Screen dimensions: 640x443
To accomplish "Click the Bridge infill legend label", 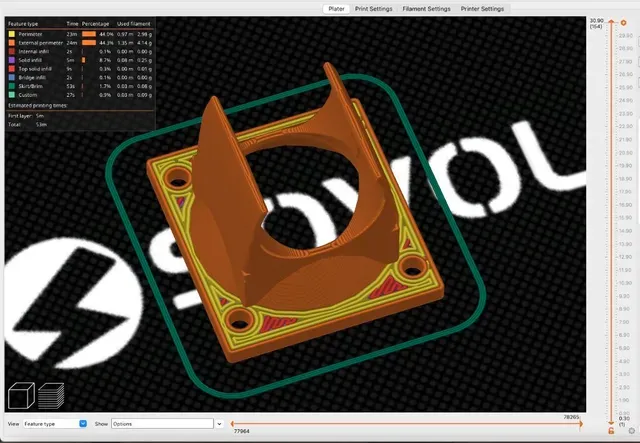I will (32, 78).
